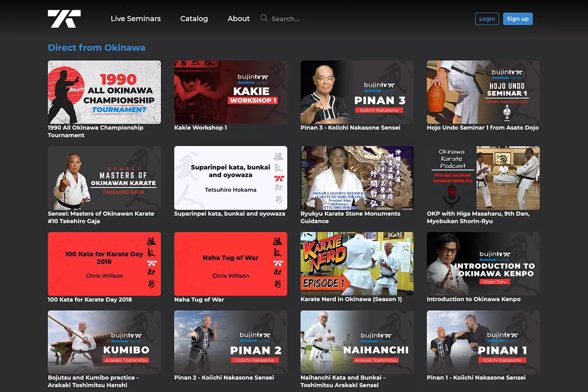Open 100 Kata for Karate Day thumbnail
Screen dimensions: 588x392
pyautogui.click(x=104, y=264)
